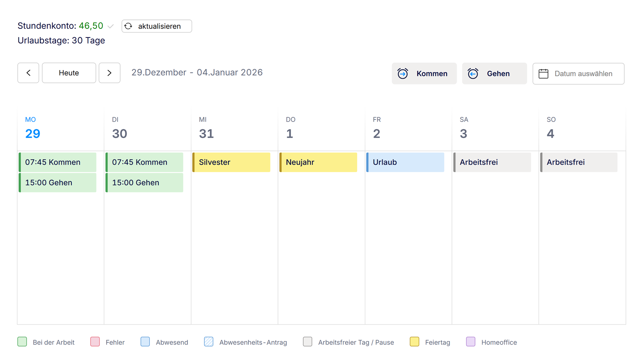Expand the Stundenkonto details chevron
Viewport: 644px width, 362px height.
click(111, 26)
